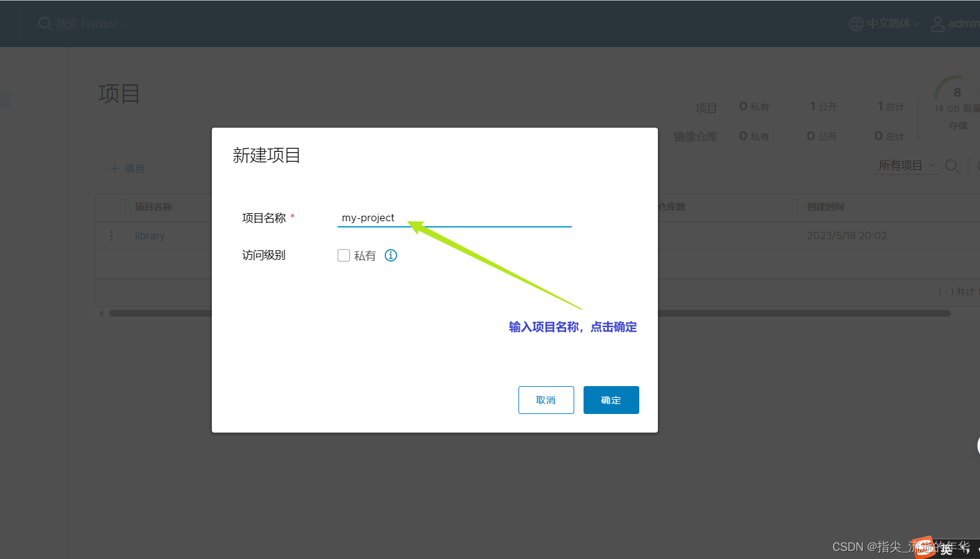Open the access level info icon

click(x=391, y=255)
